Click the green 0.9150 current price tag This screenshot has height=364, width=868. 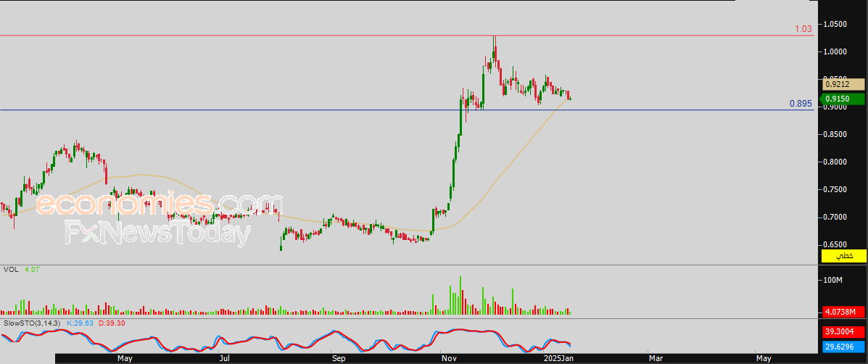(x=843, y=99)
